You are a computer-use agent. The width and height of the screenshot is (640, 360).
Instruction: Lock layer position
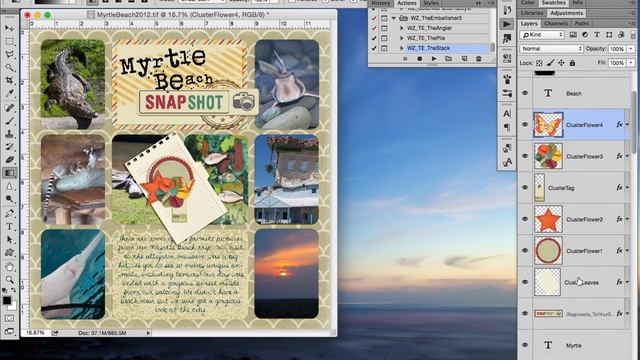click(561, 63)
